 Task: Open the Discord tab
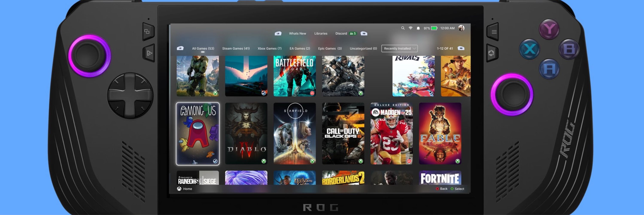point(341,34)
